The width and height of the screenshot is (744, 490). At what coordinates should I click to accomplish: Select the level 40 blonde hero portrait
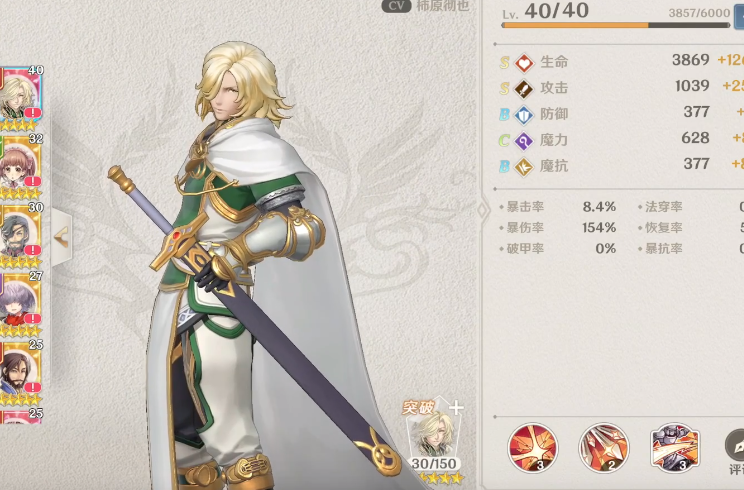(x=21, y=98)
